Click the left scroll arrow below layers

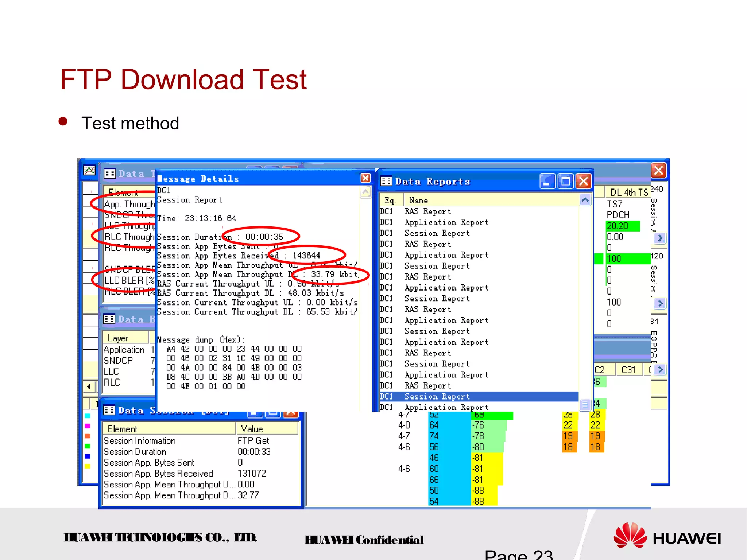click(x=89, y=386)
